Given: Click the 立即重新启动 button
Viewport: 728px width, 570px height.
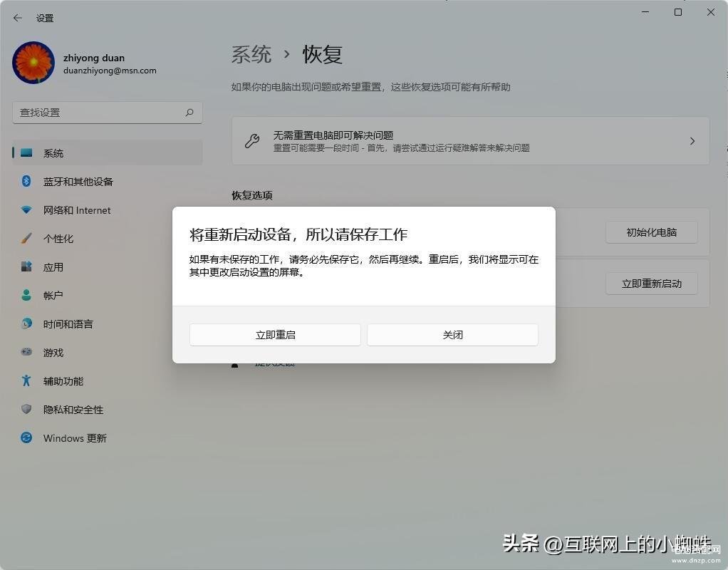Looking at the screenshot, I should click(x=651, y=284).
